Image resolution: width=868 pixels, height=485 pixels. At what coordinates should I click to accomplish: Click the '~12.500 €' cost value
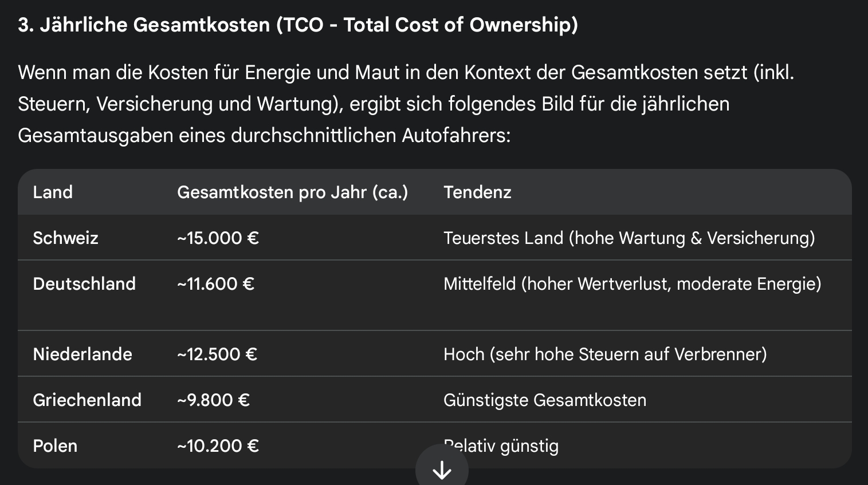(x=217, y=354)
